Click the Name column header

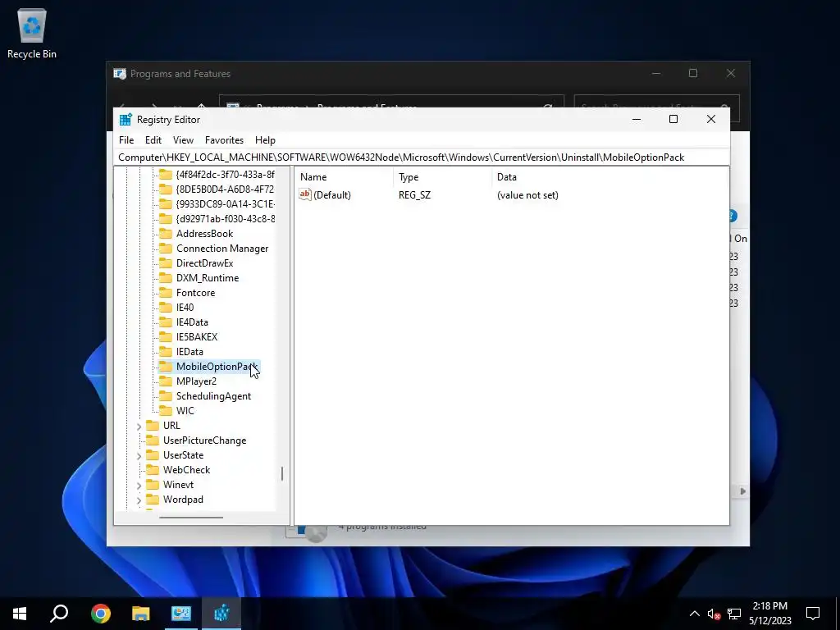pyautogui.click(x=344, y=177)
